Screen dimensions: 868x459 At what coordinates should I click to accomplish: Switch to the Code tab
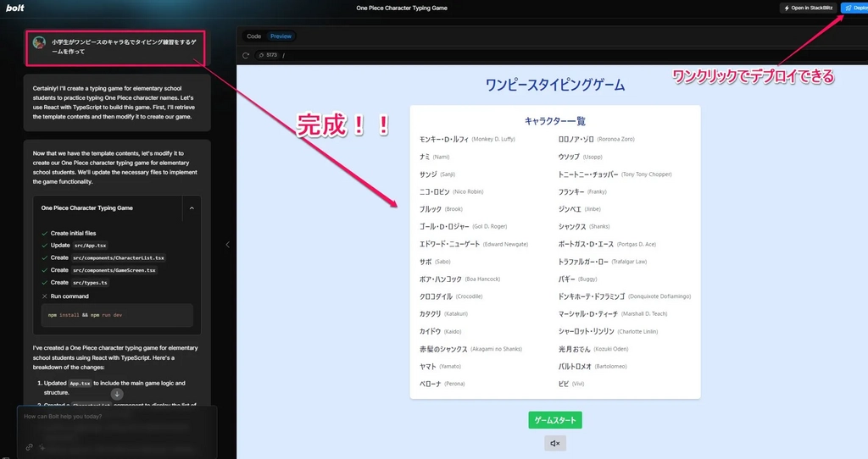coord(253,36)
